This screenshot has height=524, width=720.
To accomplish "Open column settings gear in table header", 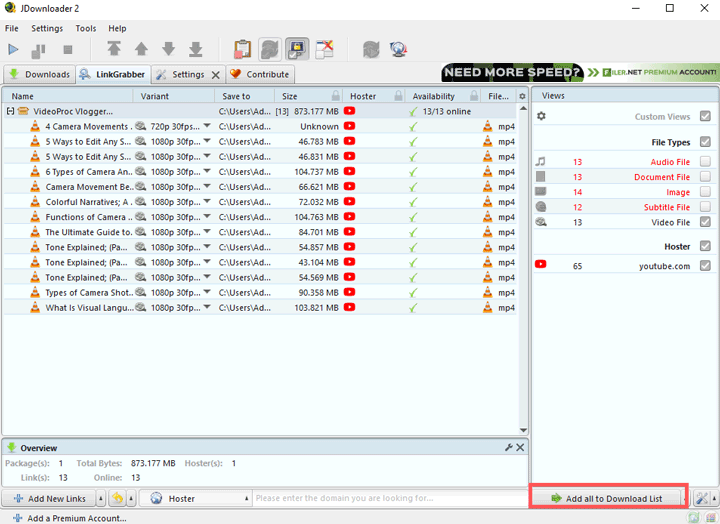I will pyautogui.click(x=522, y=96).
